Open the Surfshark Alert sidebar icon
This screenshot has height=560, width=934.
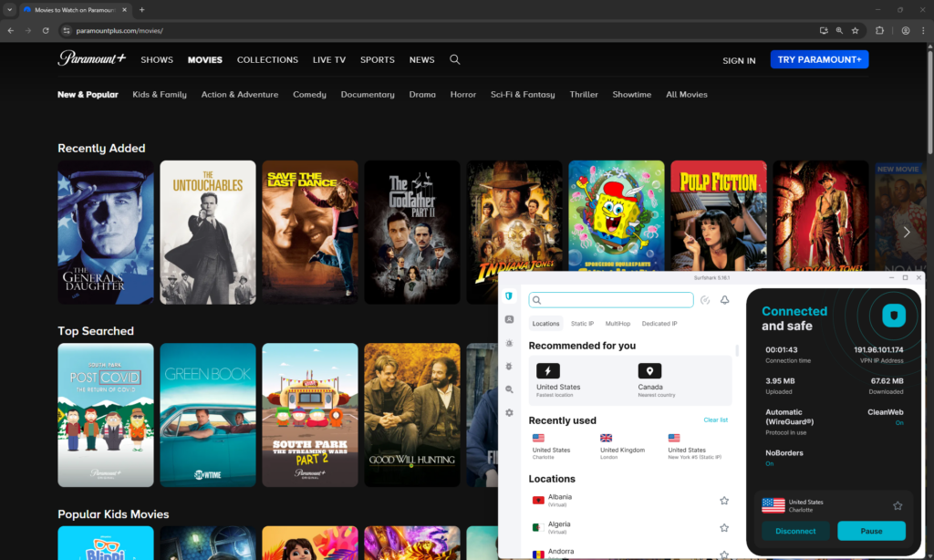(x=509, y=343)
